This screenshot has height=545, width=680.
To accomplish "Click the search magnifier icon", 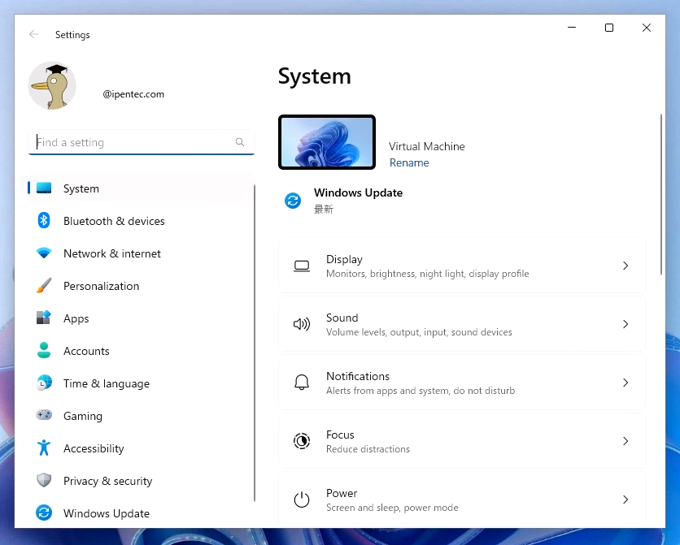I will coord(240,142).
